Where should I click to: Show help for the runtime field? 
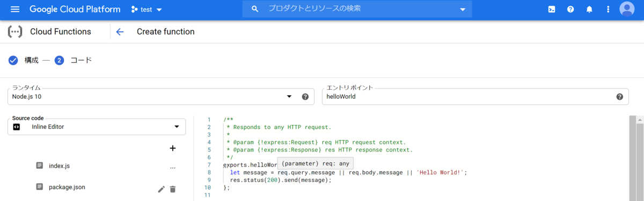click(305, 97)
